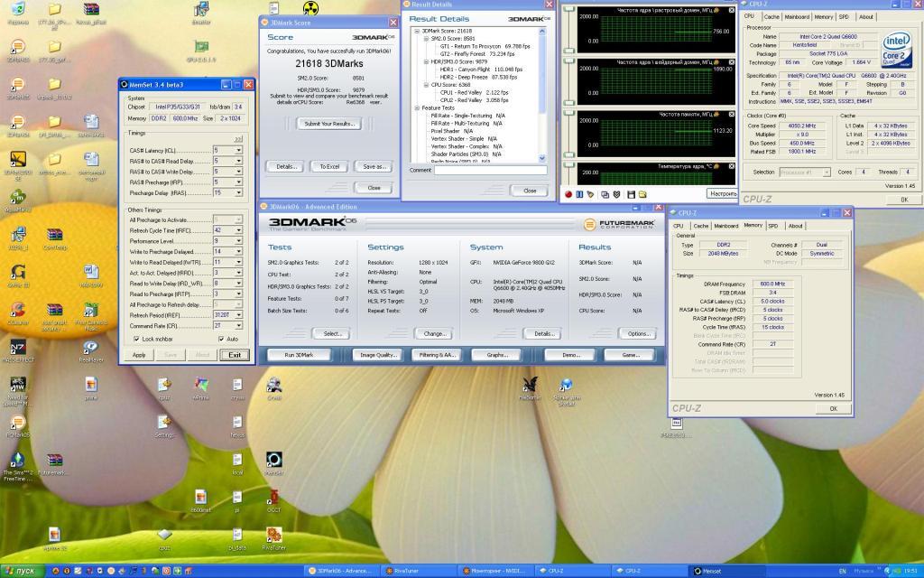
Task: Open the Refresh Cycle Time (tRFC) dropdown
Action: [x=238, y=230]
